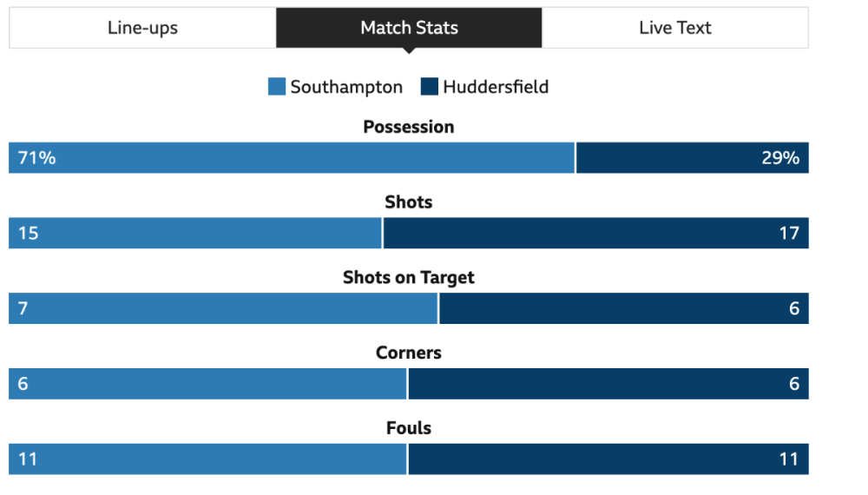Image resolution: width=868 pixels, height=495 pixels.
Task: Open the Line-ups tab
Action: (x=142, y=28)
